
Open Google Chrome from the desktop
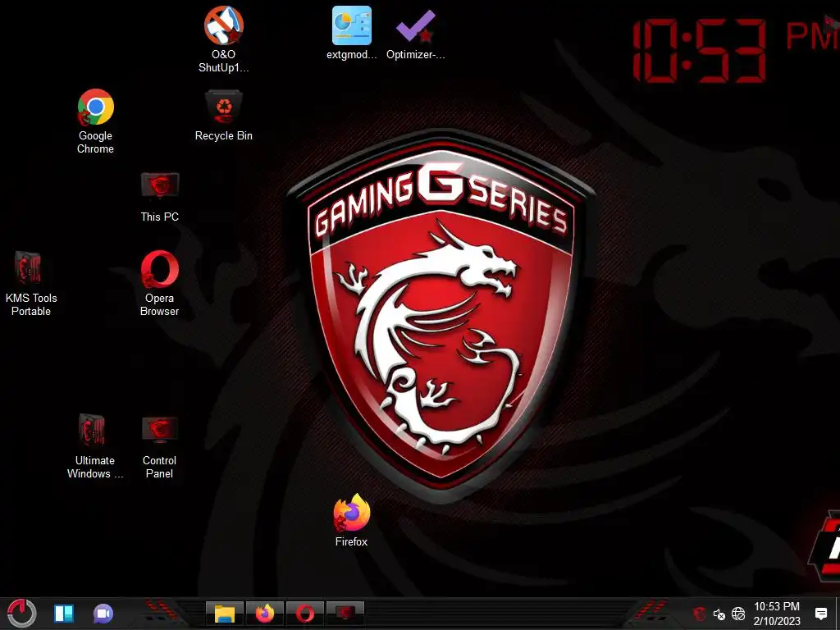pyautogui.click(x=95, y=121)
